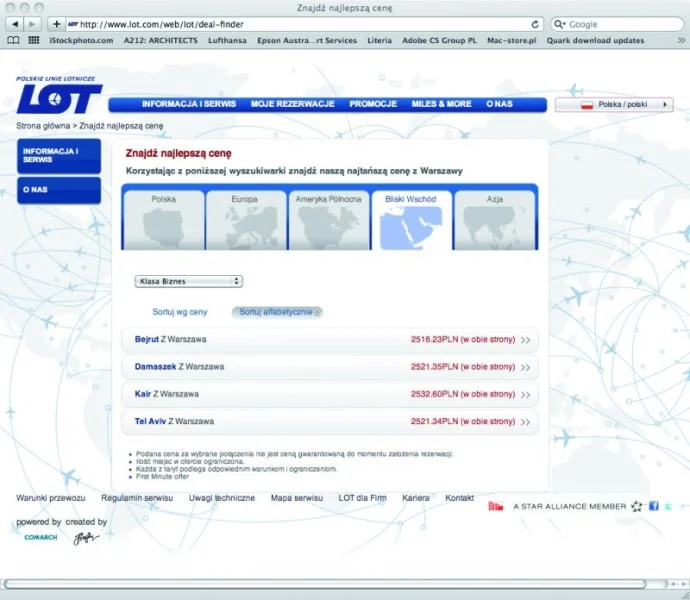The image size is (690, 600).
Task: Open the PROMOCJE menu item
Action: point(373,104)
